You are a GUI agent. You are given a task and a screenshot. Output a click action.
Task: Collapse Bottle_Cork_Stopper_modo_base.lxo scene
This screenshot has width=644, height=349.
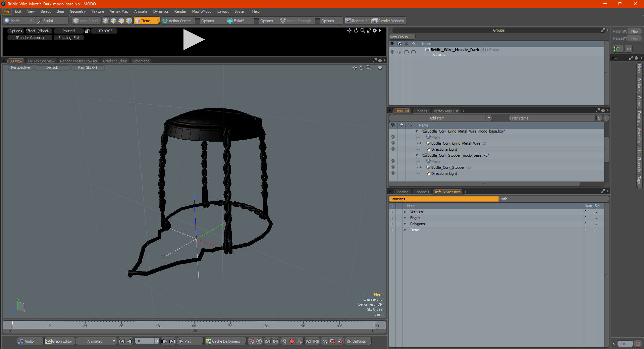coord(417,155)
